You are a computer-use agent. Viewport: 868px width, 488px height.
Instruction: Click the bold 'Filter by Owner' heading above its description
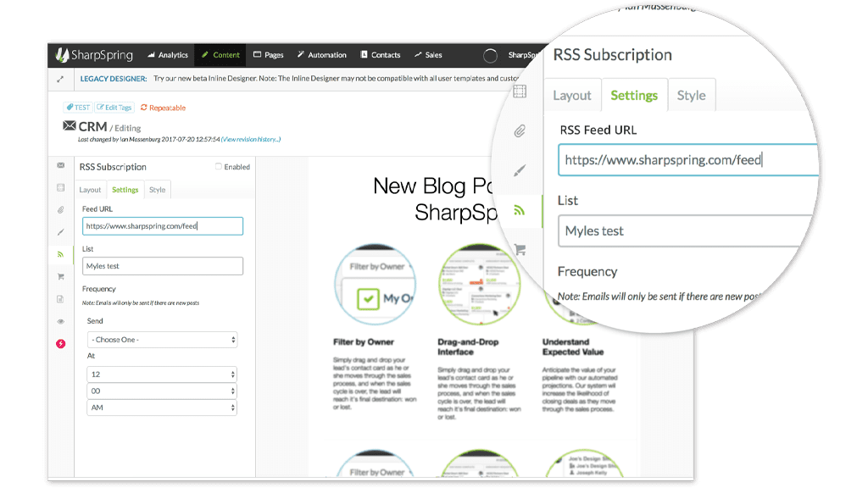pyautogui.click(x=364, y=342)
